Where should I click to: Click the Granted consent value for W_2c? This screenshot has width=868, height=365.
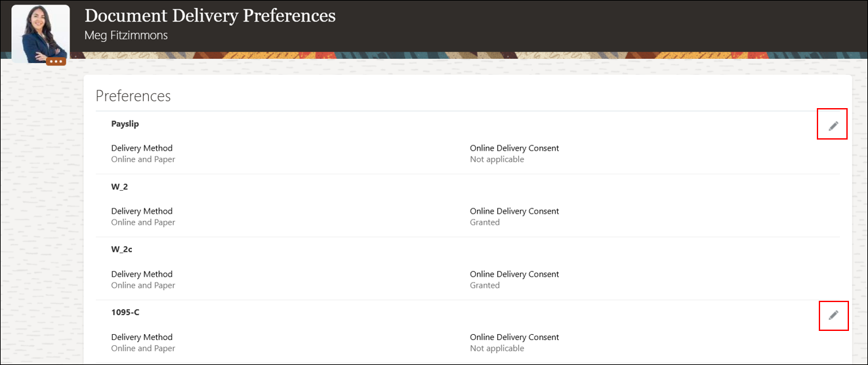(485, 285)
